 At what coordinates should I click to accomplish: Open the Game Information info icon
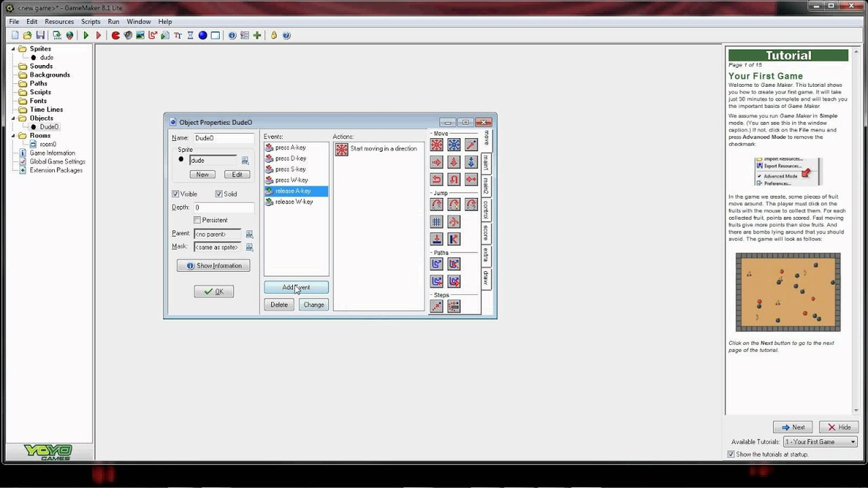click(232, 35)
